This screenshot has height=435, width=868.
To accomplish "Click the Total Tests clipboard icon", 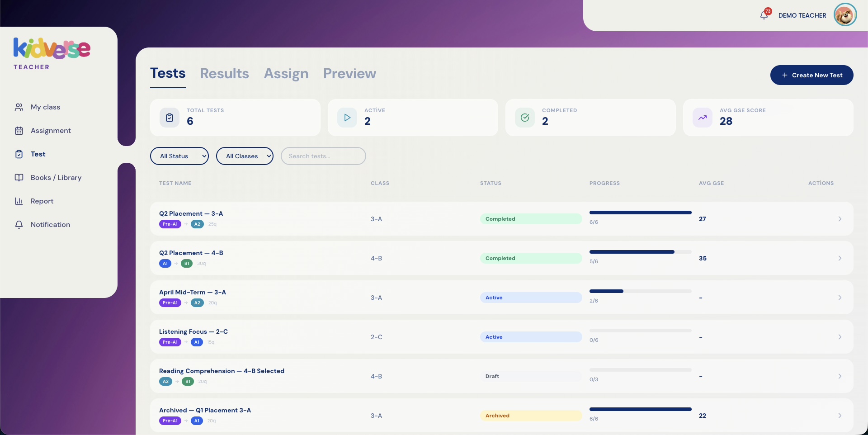I will pos(170,118).
